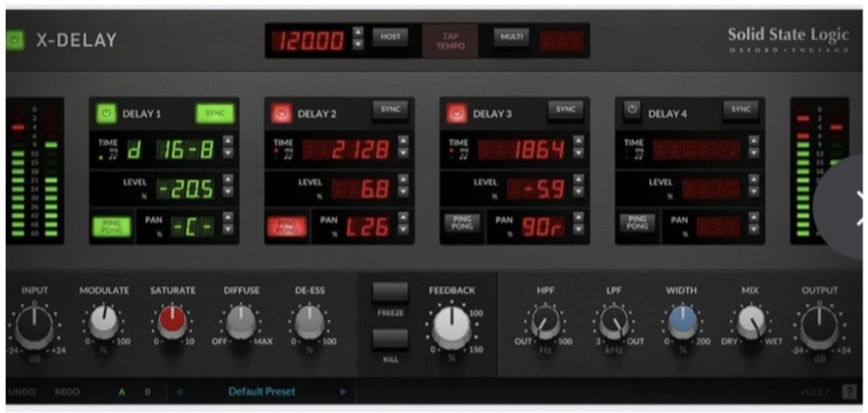Click the Delay 3 pan display 90r

[543, 227]
